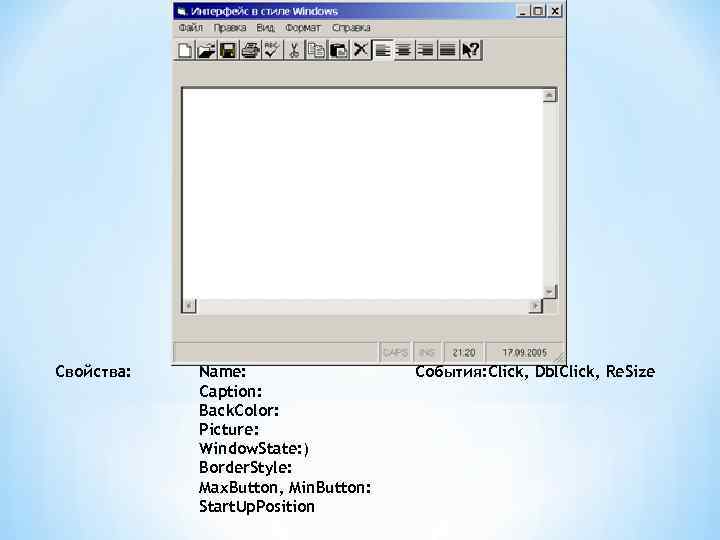Click the Caption: property text
The image size is (720, 540).
(x=231, y=392)
